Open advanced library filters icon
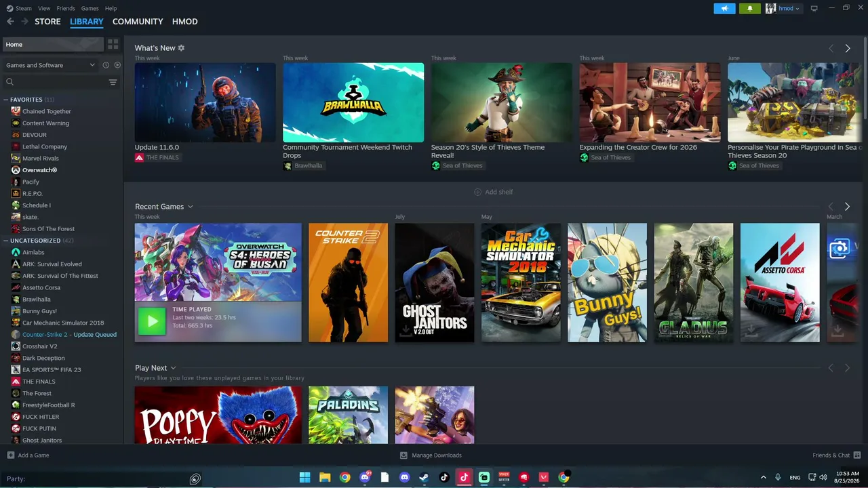The width and height of the screenshot is (868, 488). pyautogui.click(x=113, y=82)
